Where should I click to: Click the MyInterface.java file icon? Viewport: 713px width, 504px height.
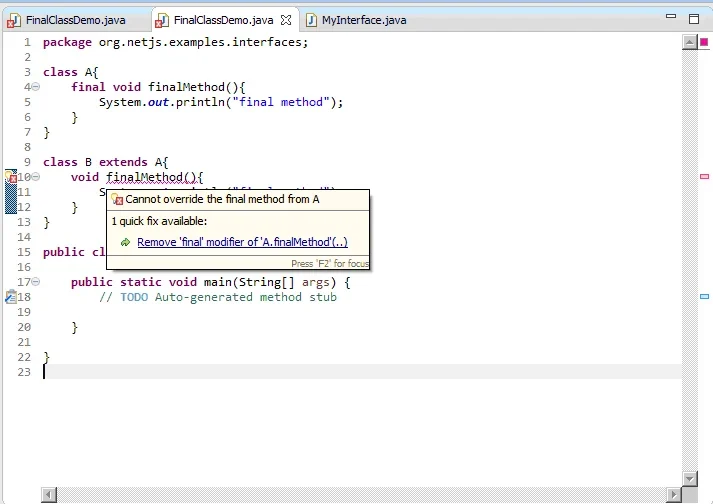(x=311, y=20)
